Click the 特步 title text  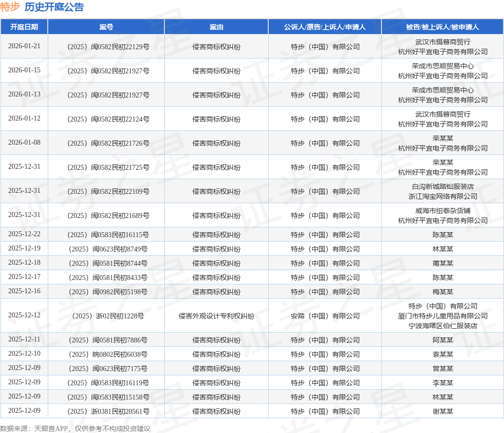pyautogui.click(x=10, y=7)
